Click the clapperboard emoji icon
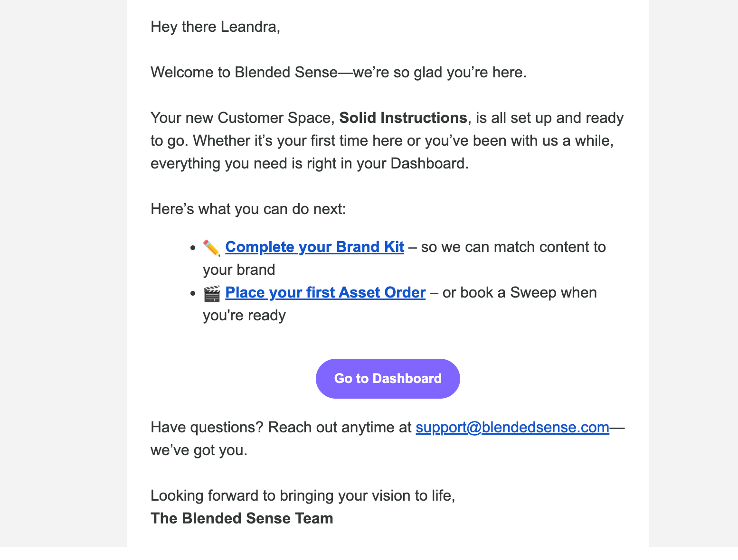The width and height of the screenshot is (738, 560). 211,293
